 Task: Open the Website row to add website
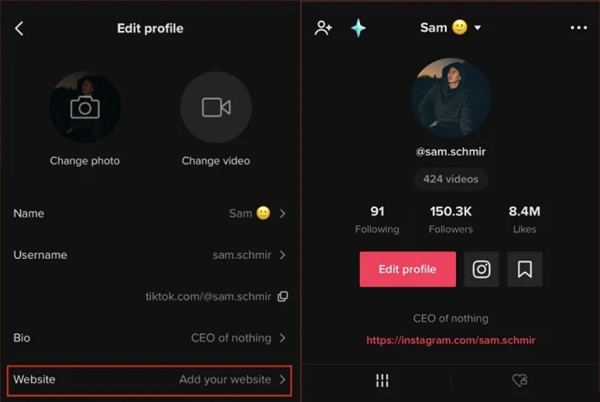(x=150, y=380)
